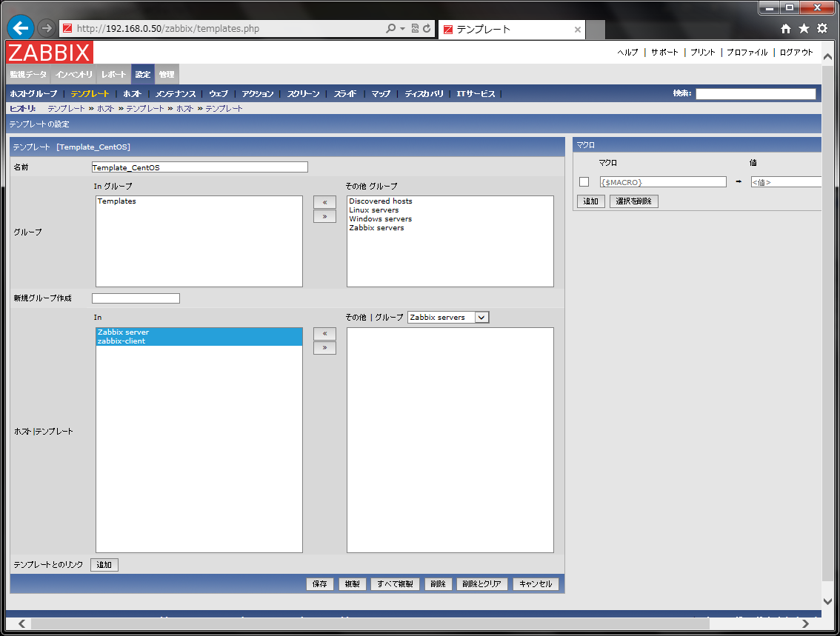This screenshot has height=636, width=840.
Task: Switch to the 管理 main tab
Action: 167,75
